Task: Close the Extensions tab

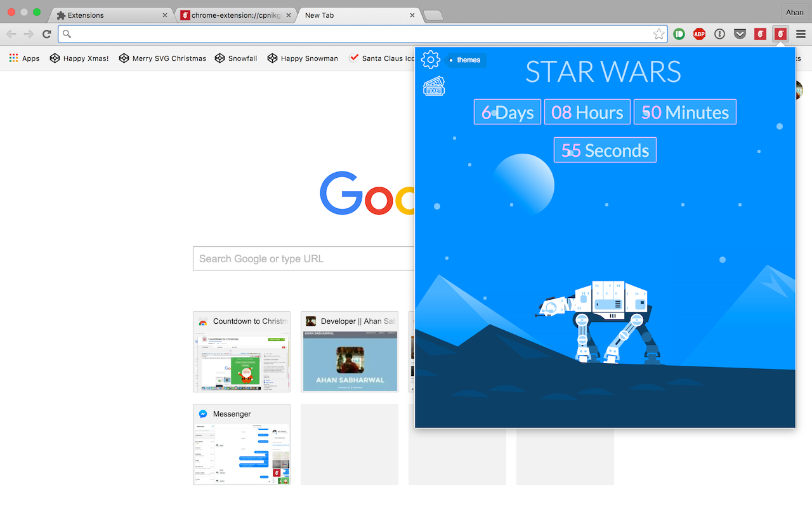Action: click(x=165, y=15)
